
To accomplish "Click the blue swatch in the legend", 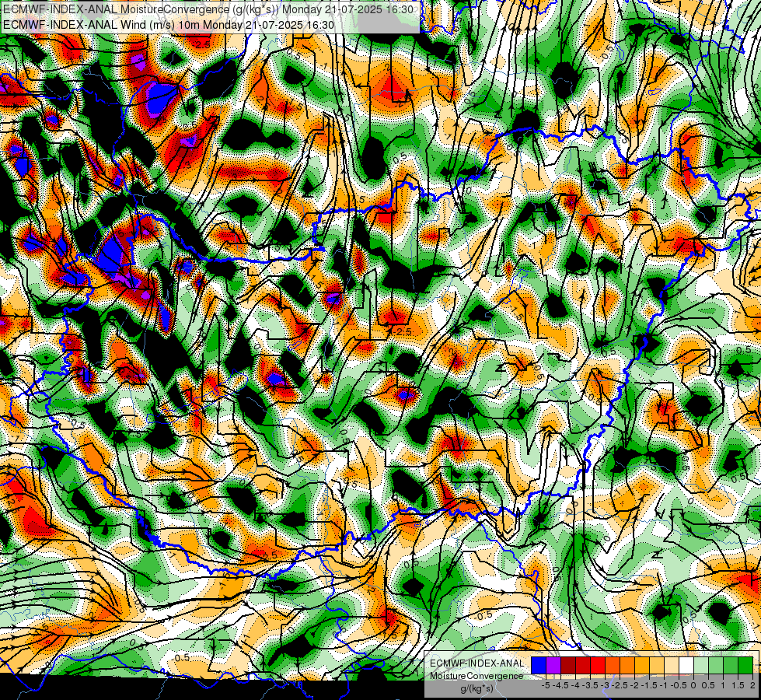I will [539, 666].
